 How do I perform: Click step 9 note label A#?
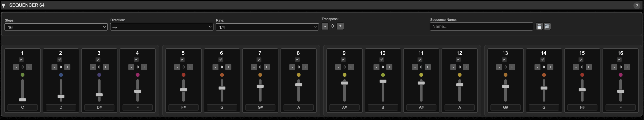point(345,107)
